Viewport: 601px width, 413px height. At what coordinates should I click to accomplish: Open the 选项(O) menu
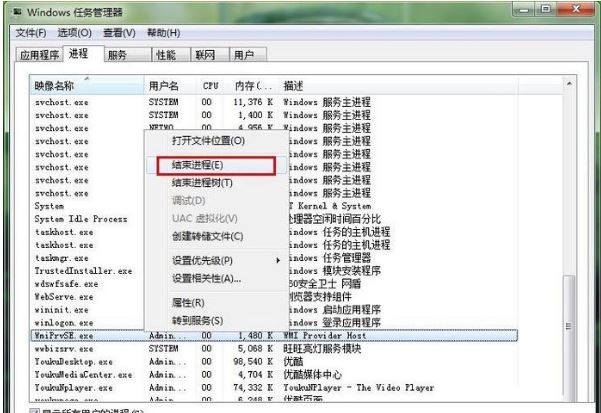(74, 33)
